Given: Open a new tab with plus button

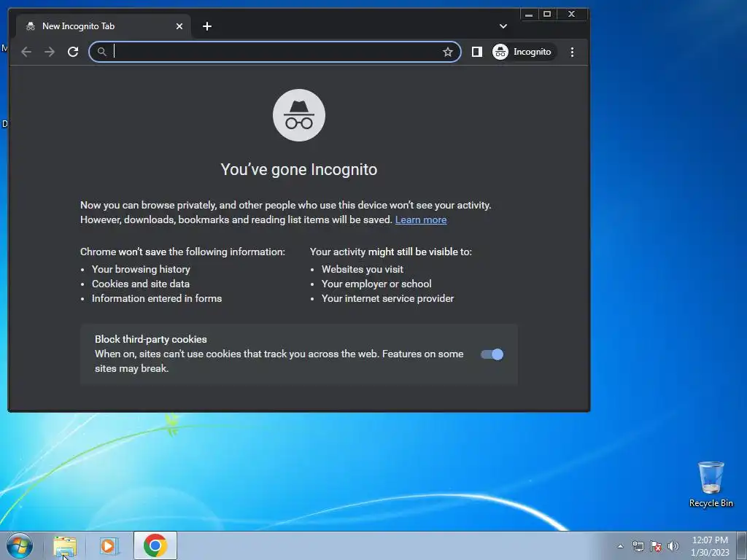Looking at the screenshot, I should click(206, 26).
